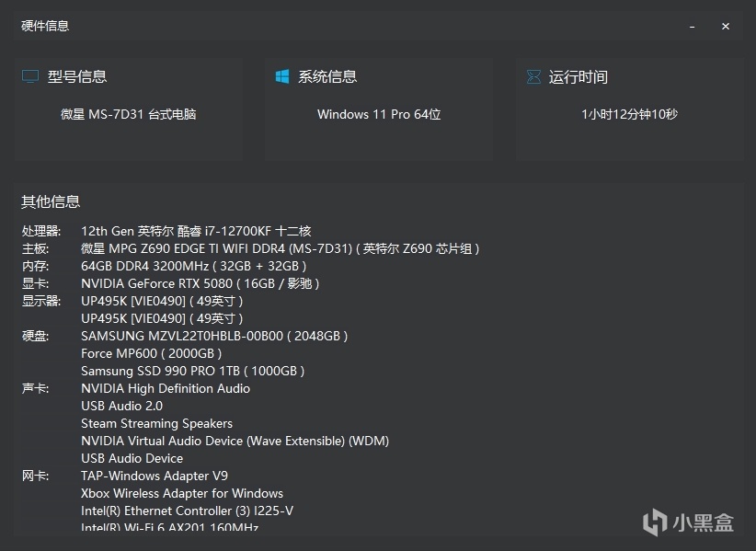Screen dimensions: 756x551
Task: Select text USB Audio Device
Action: point(132,458)
